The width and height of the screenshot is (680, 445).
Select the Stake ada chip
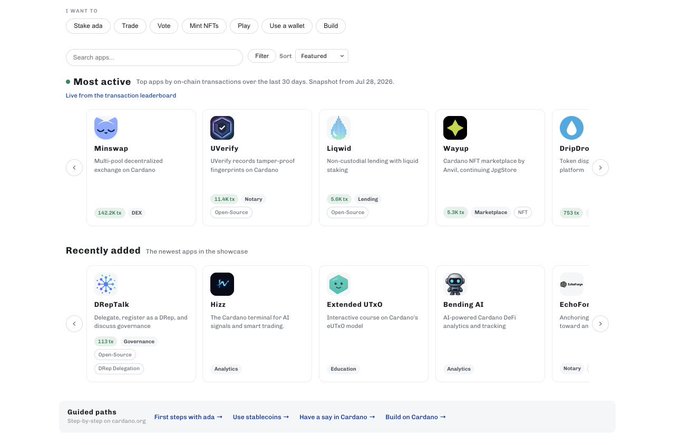click(x=88, y=26)
